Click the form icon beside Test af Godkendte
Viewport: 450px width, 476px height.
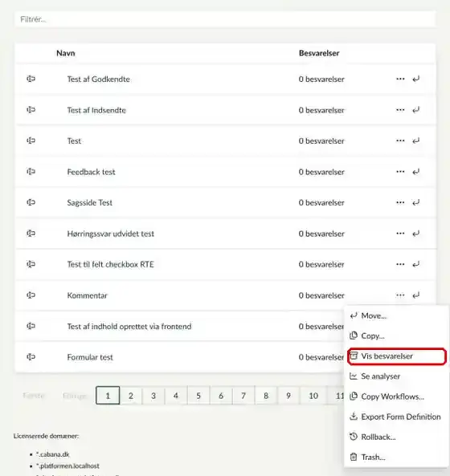(x=31, y=79)
